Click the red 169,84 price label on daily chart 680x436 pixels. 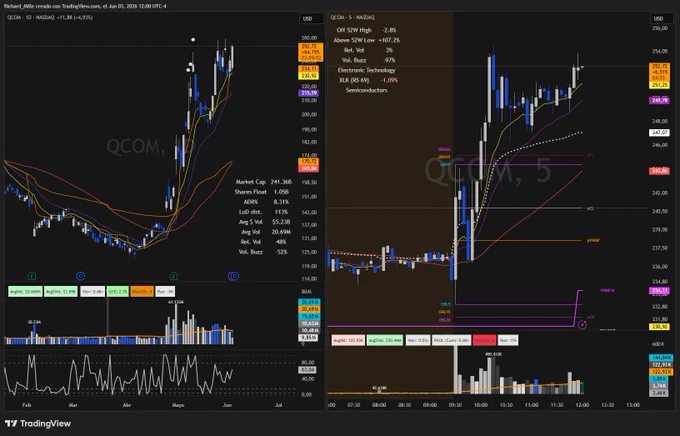tap(309, 168)
